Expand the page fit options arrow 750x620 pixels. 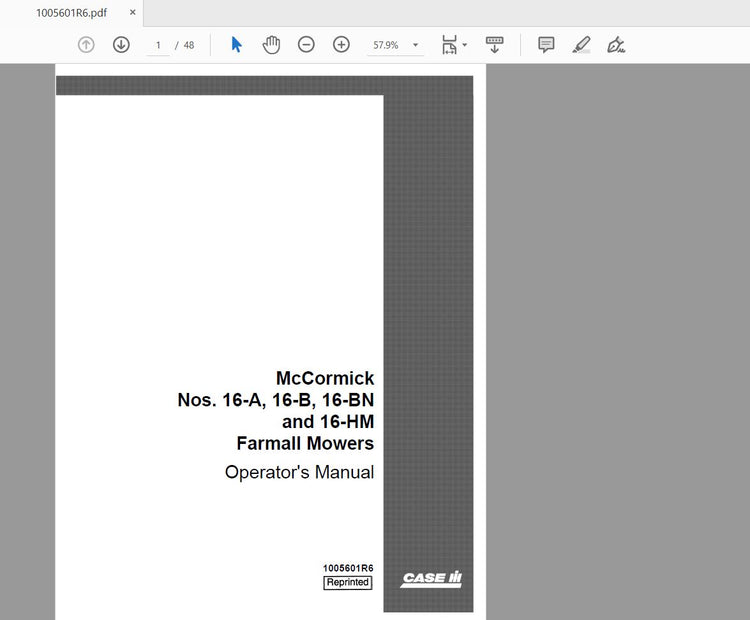click(464, 45)
